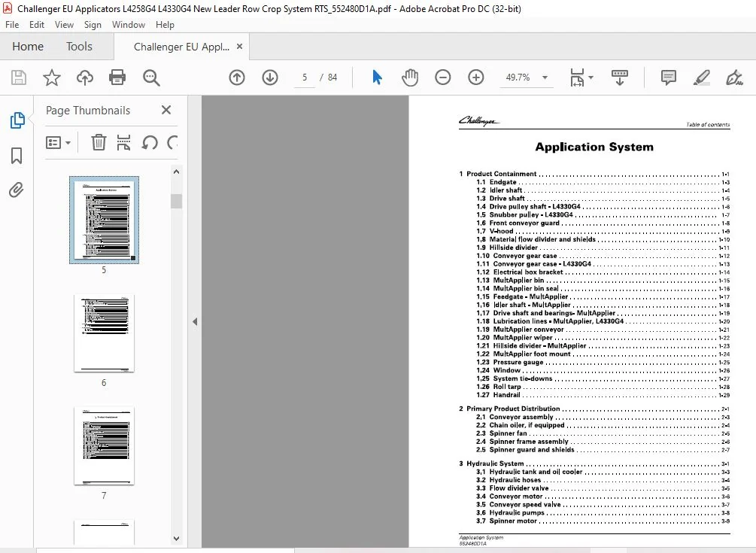This screenshot has width=756, height=553.
Task: Click the 'Application System' heading
Action: pos(594,147)
